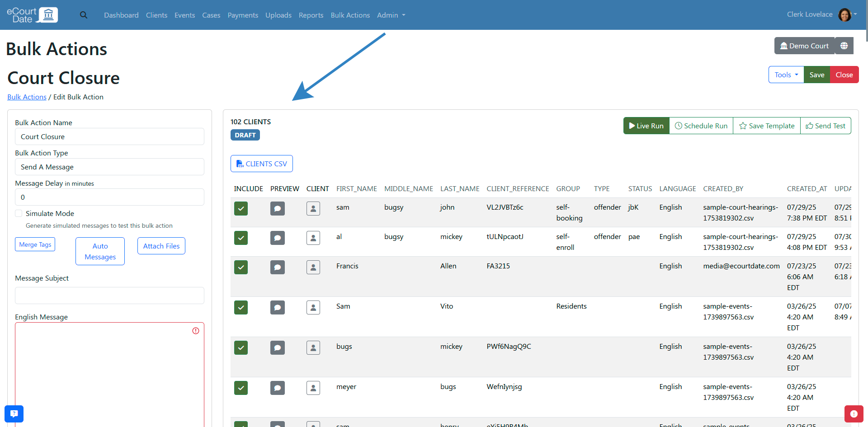Click the eCourtDate logo
868x427 pixels.
[32, 15]
